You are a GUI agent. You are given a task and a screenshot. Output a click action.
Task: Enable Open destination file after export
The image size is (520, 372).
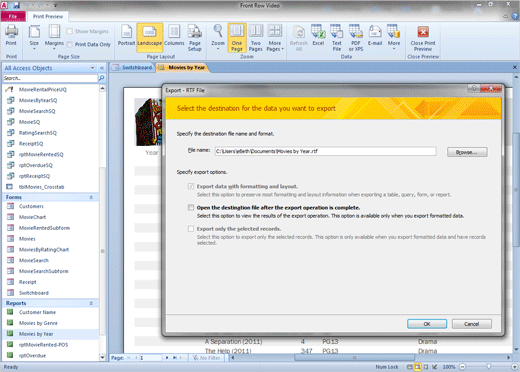(191, 208)
